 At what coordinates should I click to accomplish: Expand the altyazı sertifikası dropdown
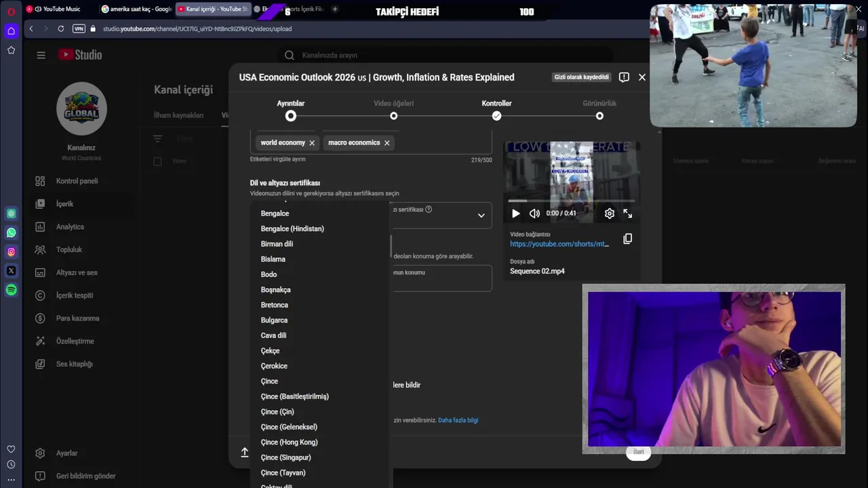[x=481, y=216]
